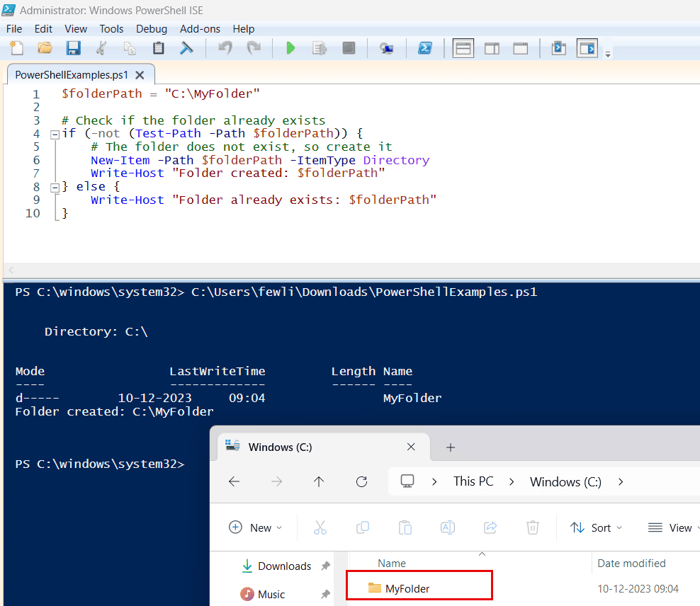Image resolution: width=700 pixels, height=606 pixels.
Task: Click the Explorer Delete trash icon
Action: 533,527
